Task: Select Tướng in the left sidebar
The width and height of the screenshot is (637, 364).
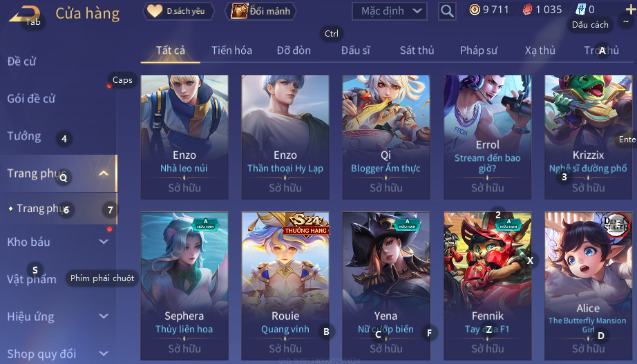Action: click(24, 135)
